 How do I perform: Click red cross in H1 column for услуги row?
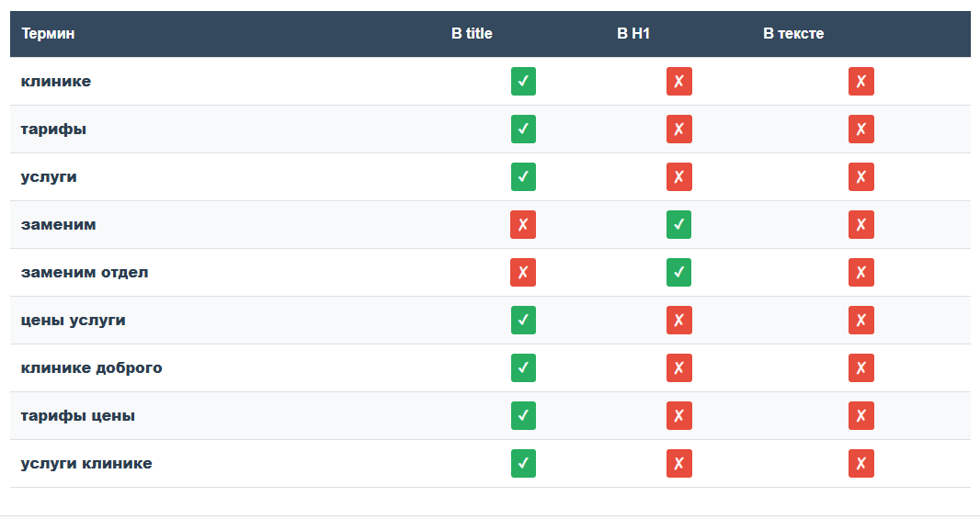[678, 176]
